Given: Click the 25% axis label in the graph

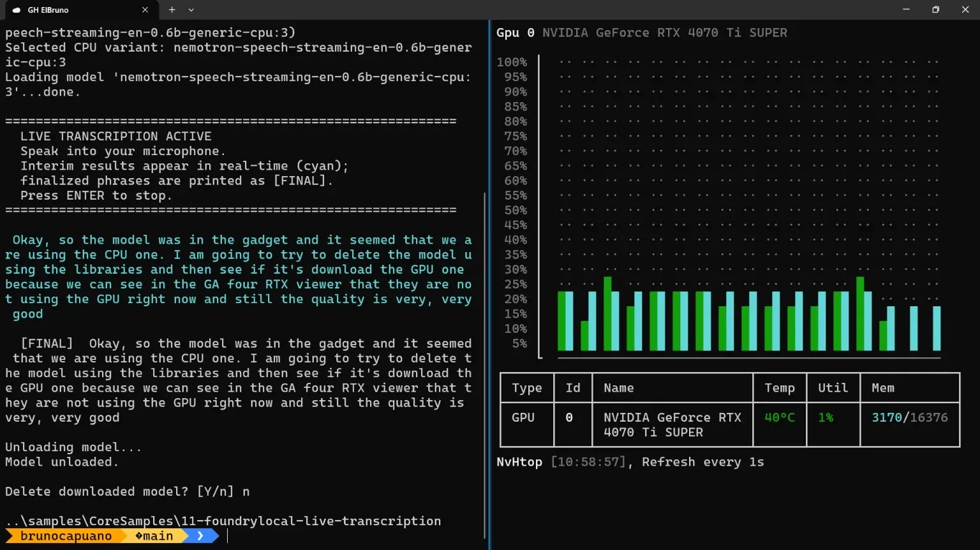Looking at the screenshot, I should pos(516,284).
